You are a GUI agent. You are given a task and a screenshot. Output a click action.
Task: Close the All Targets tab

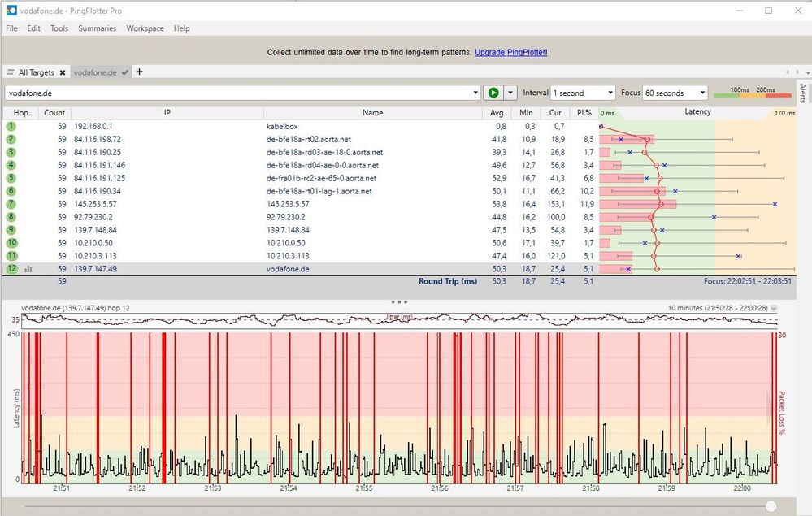pos(62,72)
